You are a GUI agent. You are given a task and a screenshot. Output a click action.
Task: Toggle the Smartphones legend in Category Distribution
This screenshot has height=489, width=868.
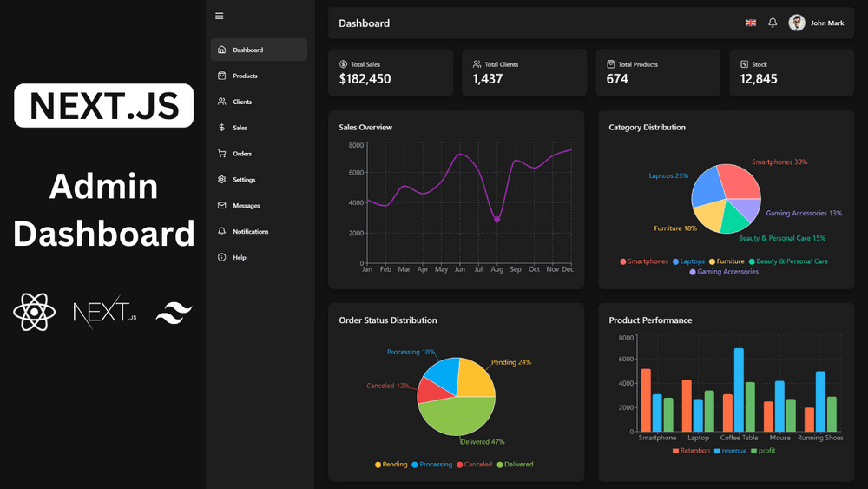click(644, 261)
